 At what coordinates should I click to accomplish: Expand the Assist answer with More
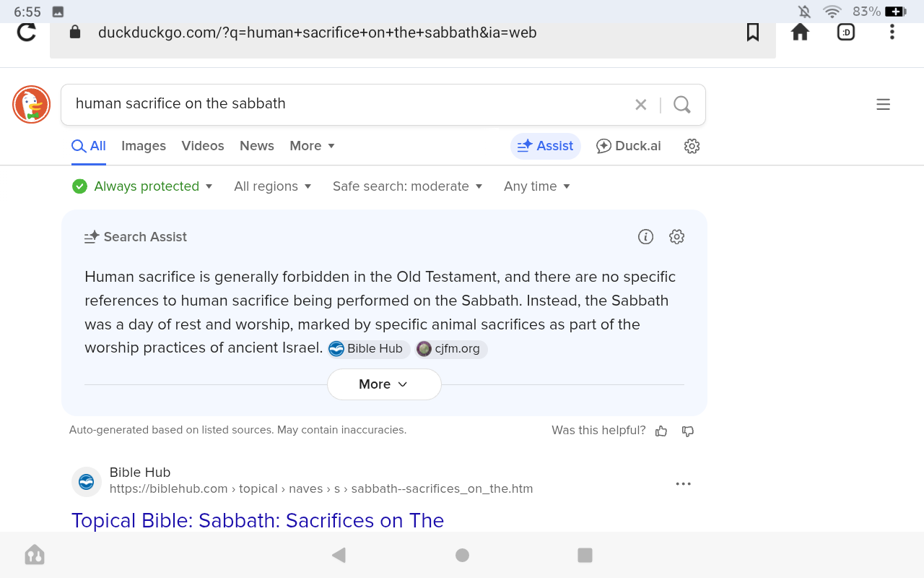tap(384, 384)
